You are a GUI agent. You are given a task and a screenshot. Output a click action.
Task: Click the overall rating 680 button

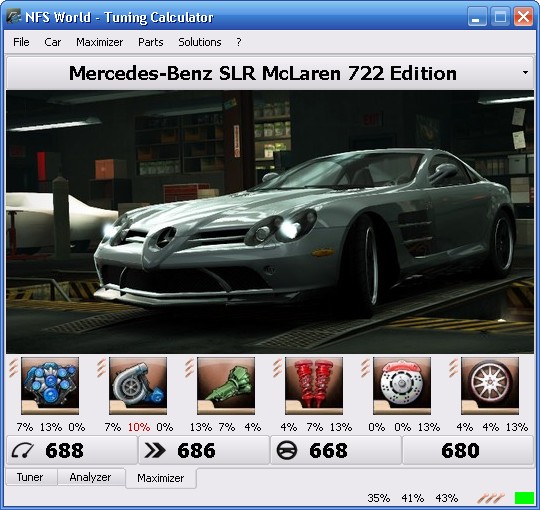[x=468, y=450]
